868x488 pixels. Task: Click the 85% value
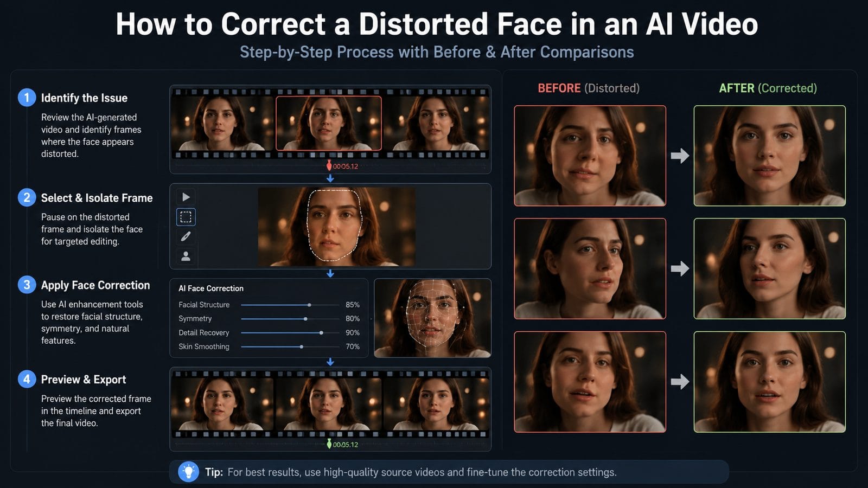click(x=353, y=305)
